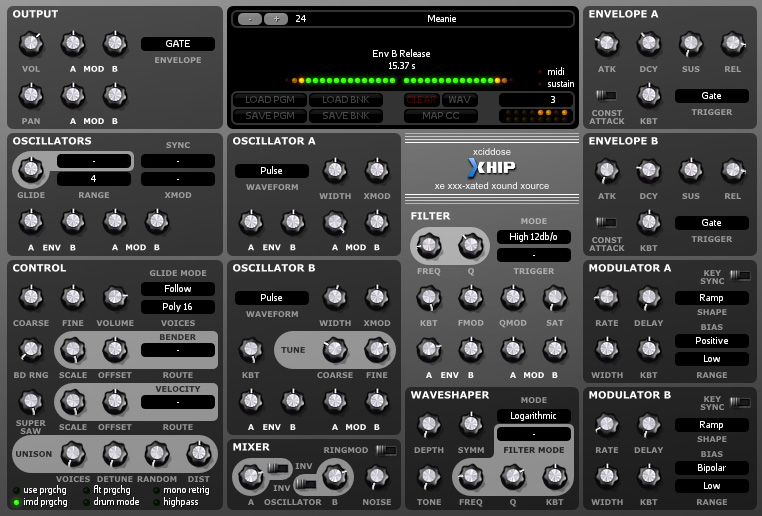Screen dimensions: 762x516
Task: Toggle Modulator B KEY SYNC switch
Action: click(x=740, y=402)
